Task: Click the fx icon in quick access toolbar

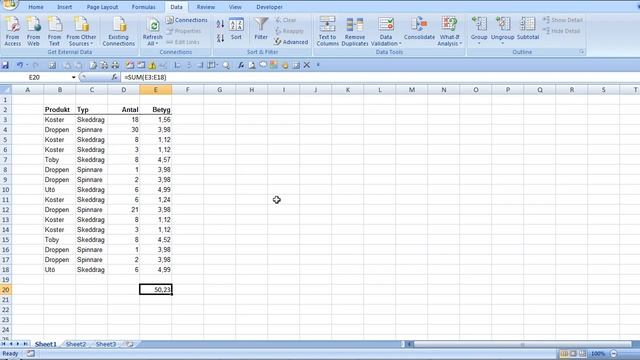Action: (241, 65)
